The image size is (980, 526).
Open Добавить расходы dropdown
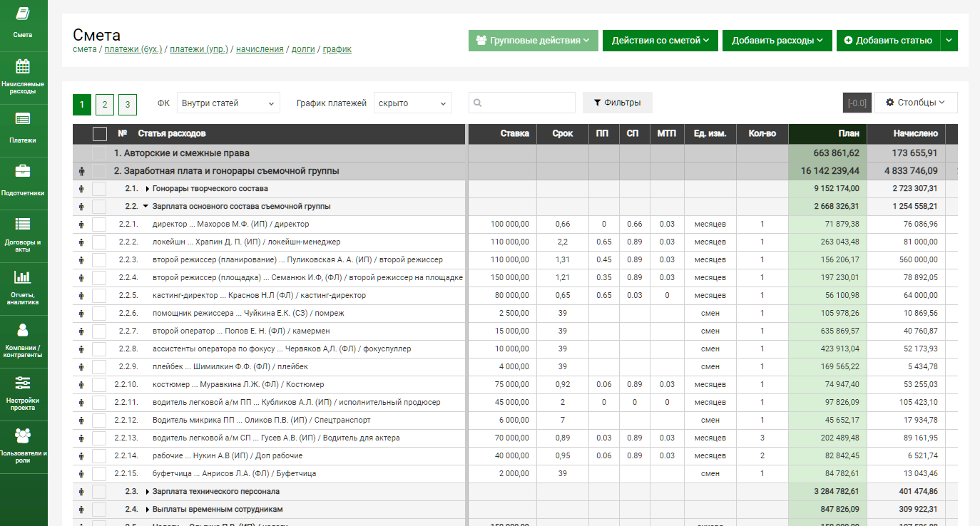tap(777, 41)
